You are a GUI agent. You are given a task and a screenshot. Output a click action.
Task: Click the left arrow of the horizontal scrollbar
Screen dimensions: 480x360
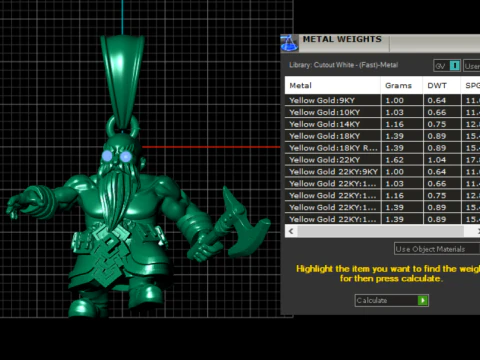click(x=291, y=231)
